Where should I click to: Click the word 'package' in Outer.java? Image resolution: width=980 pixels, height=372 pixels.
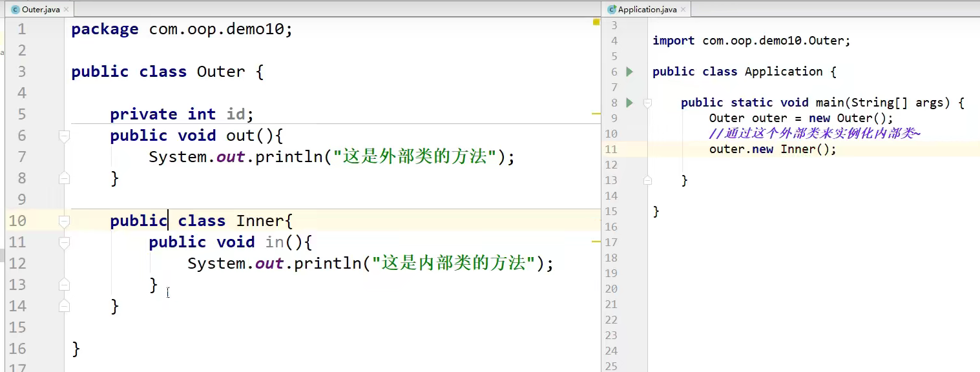(x=105, y=29)
